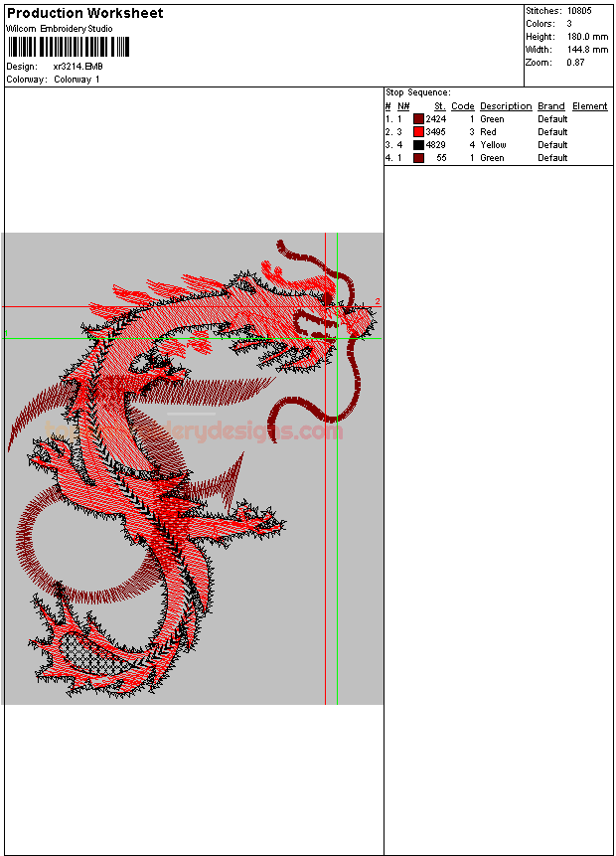The image size is (616, 856).
Task: Click the red marker number 2
Action: click(377, 301)
